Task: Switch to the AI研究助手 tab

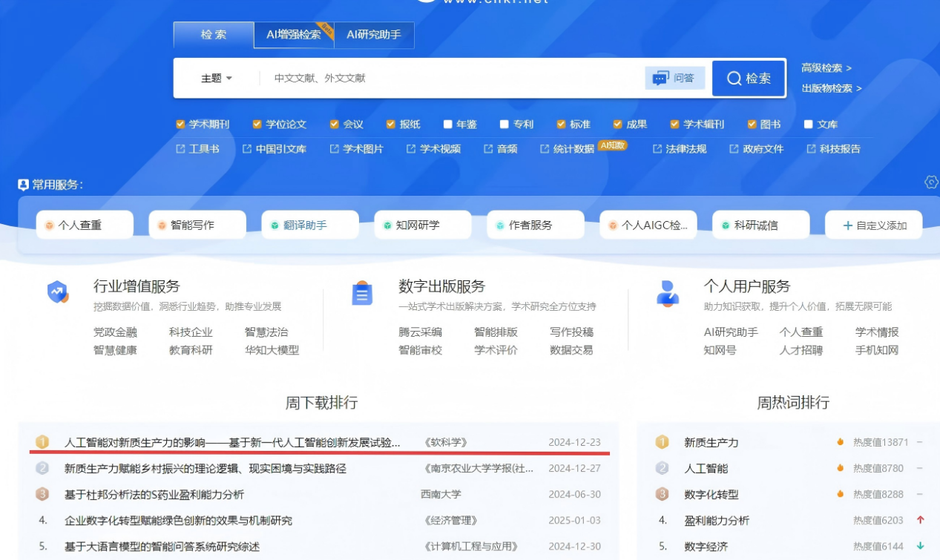Action: click(x=374, y=35)
